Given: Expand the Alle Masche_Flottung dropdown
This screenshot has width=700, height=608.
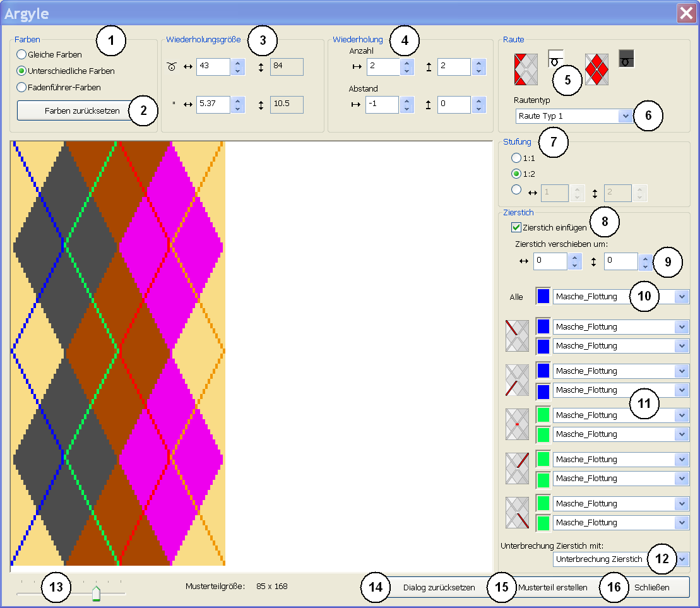Looking at the screenshot, I should coord(681,297).
